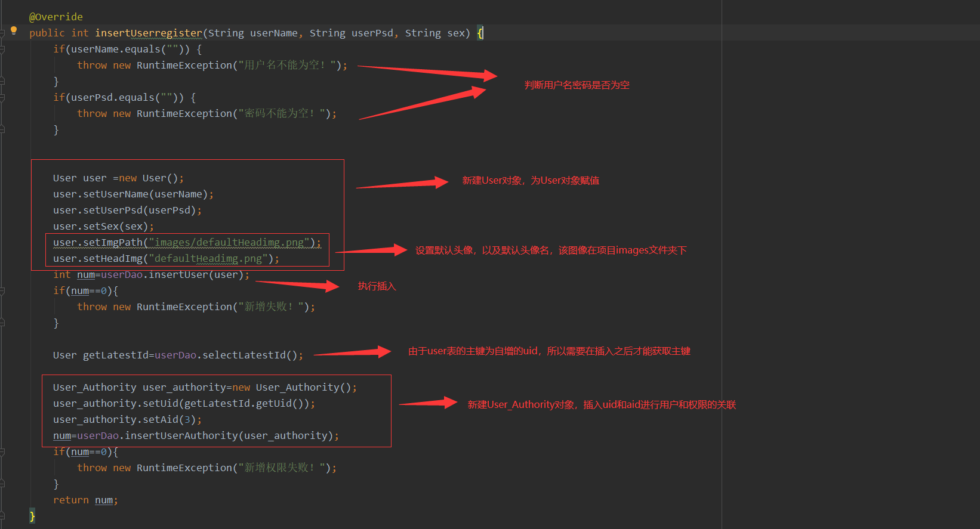This screenshot has height=529, width=980.
Task: Click the 'String sex' parameter
Action: tap(434, 33)
